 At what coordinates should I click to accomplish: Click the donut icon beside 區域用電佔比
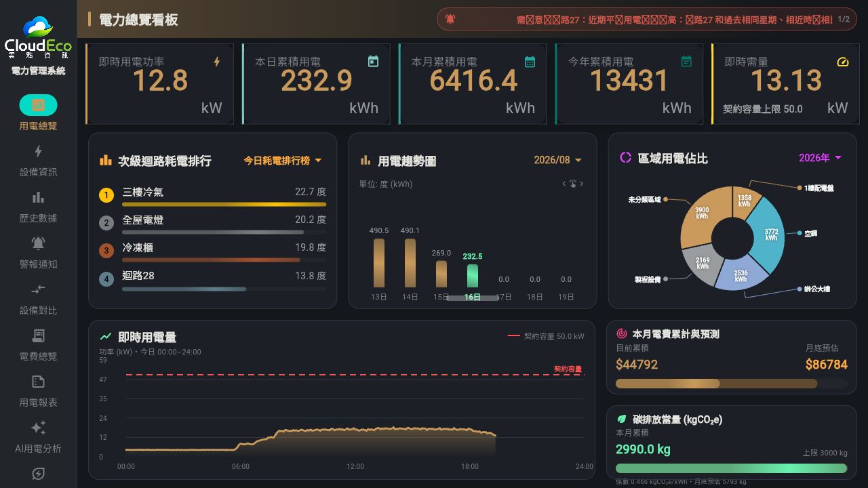point(626,157)
